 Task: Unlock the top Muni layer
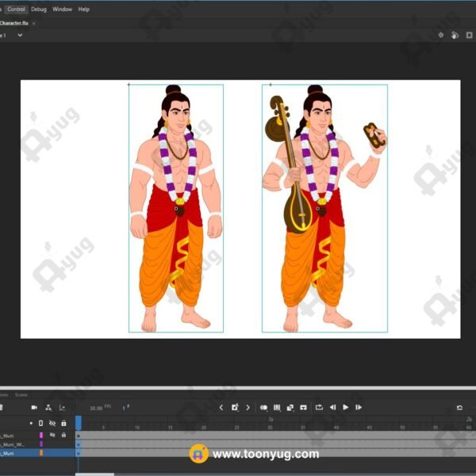tap(63, 435)
